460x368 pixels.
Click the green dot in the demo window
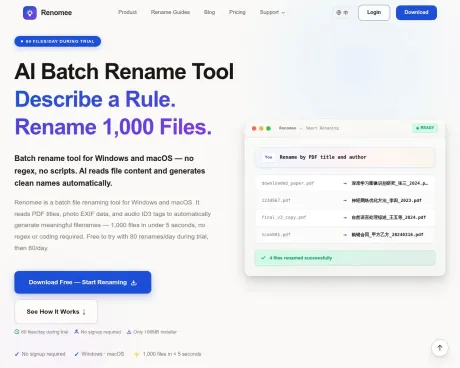click(x=269, y=128)
